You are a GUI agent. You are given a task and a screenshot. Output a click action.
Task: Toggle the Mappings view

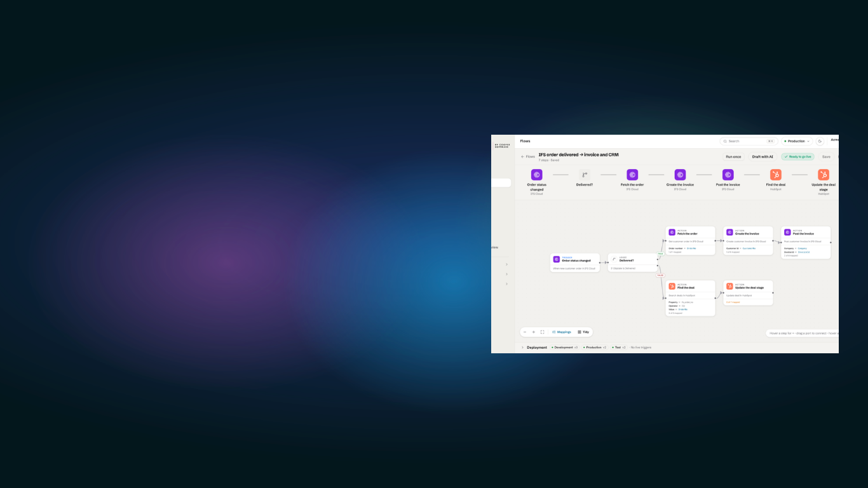tap(562, 332)
